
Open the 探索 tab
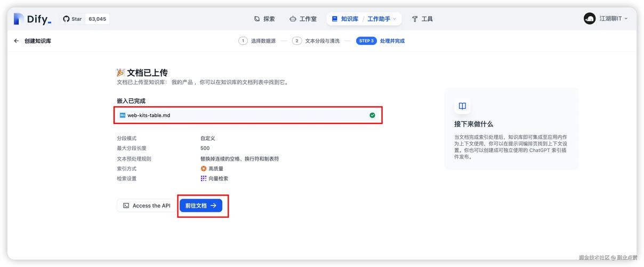pos(264,19)
